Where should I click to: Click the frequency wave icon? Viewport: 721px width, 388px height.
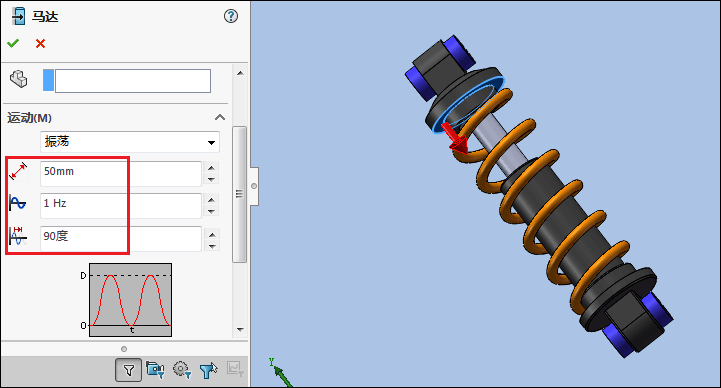tap(17, 203)
